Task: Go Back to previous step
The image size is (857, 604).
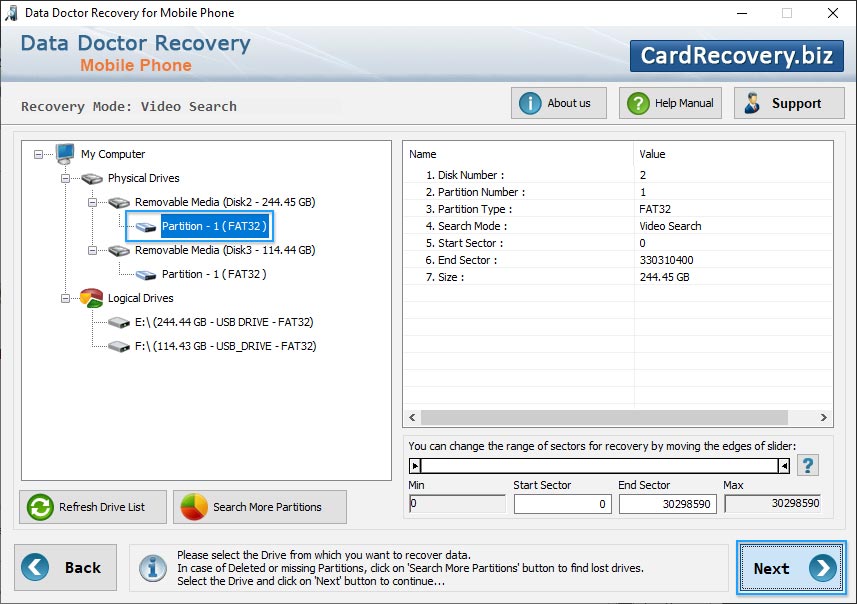Action: 66,567
